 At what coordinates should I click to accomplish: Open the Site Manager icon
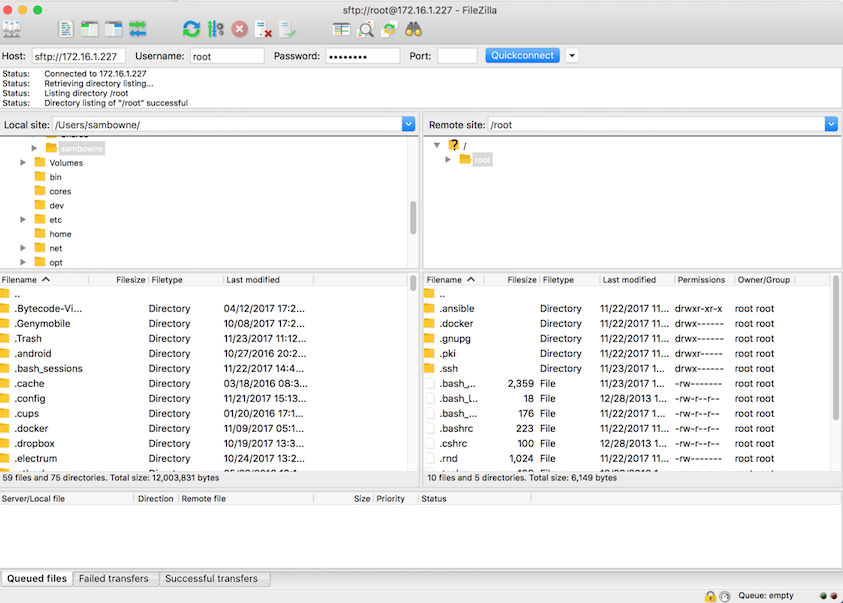click(12, 29)
